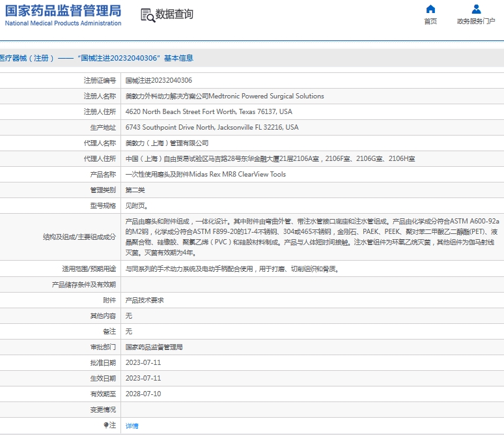Click the 附件 row label
The width and height of the screenshot is (504, 436).
tap(109, 300)
